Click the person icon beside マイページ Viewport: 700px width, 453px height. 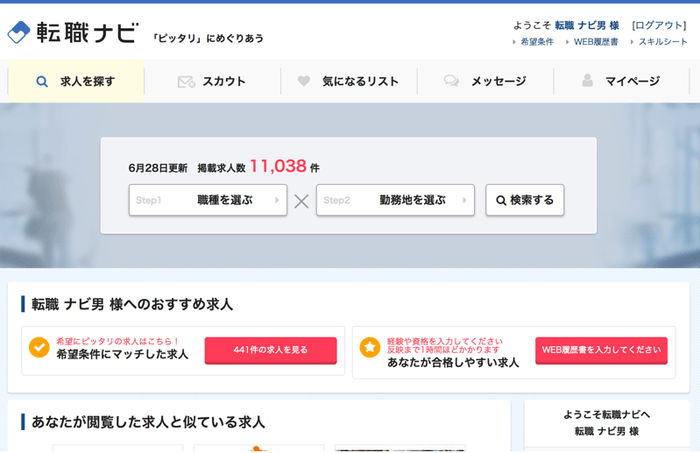pos(588,80)
